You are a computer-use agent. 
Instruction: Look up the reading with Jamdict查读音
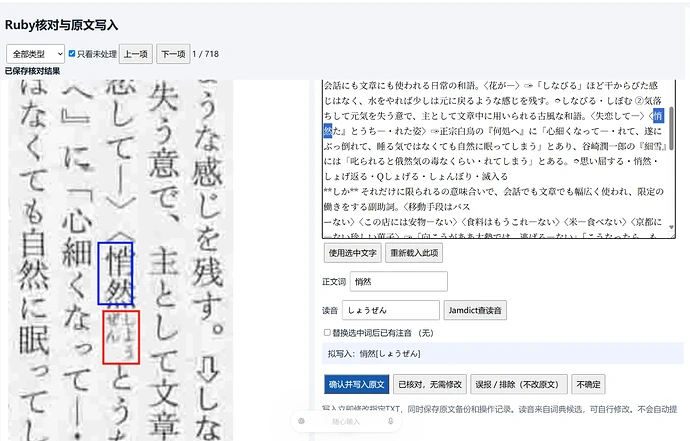click(x=475, y=310)
